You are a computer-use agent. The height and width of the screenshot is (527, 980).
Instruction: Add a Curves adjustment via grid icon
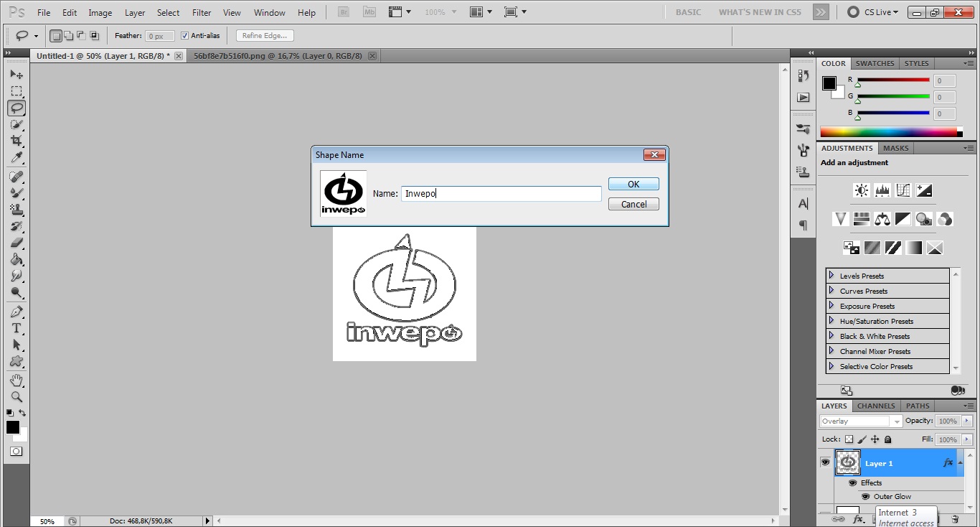pos(903,190)
